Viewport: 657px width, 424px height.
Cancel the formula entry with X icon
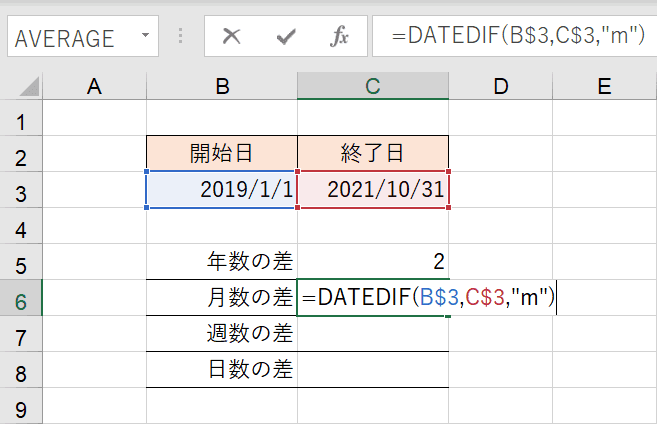(231, 36)
